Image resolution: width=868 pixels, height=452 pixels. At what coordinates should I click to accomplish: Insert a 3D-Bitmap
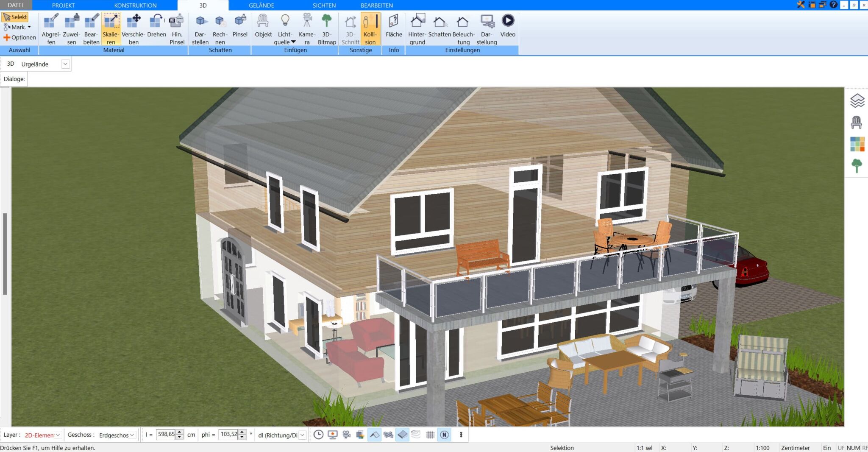coord(326,28)
